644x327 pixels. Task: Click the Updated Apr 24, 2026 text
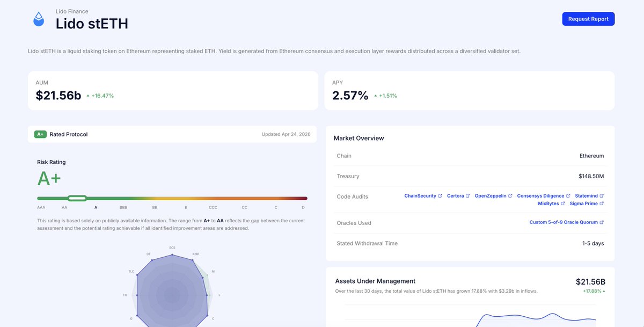pyautogui.click(x=286, y=134)
